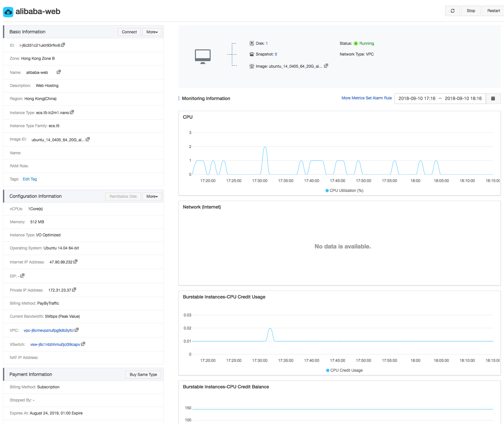Open the VSwitch link vsw-j6c1ntzhhmu0jc0l9capv
Screen dimensions: 504x424
[x=55, y=345]
